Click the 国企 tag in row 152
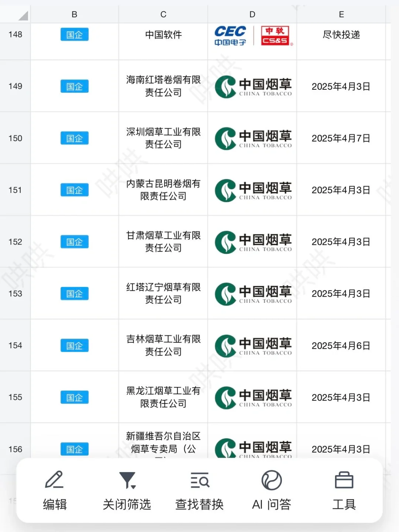This screenshot has height=532, width=399. 74,242
